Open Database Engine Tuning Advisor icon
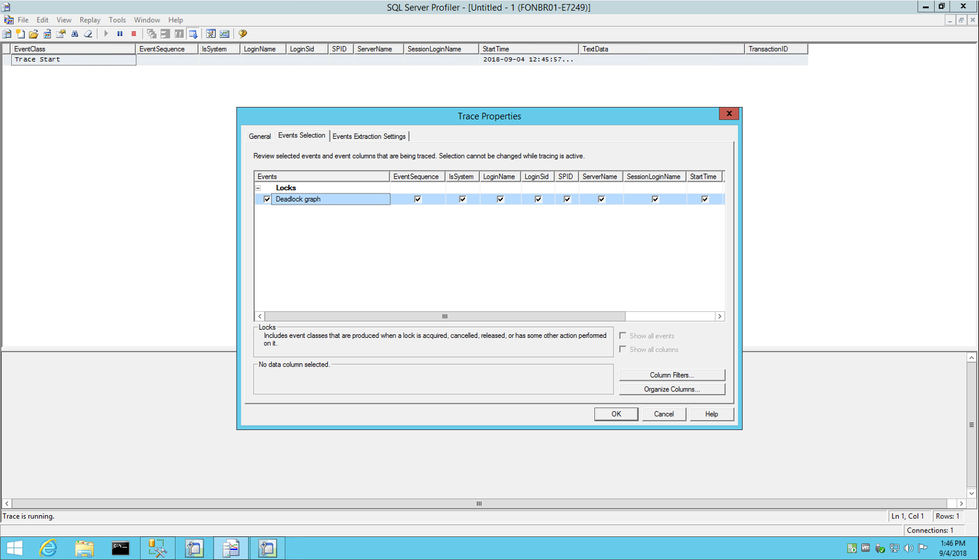The image size is (979, 560). pyautogui.click(x=211, y=34)
